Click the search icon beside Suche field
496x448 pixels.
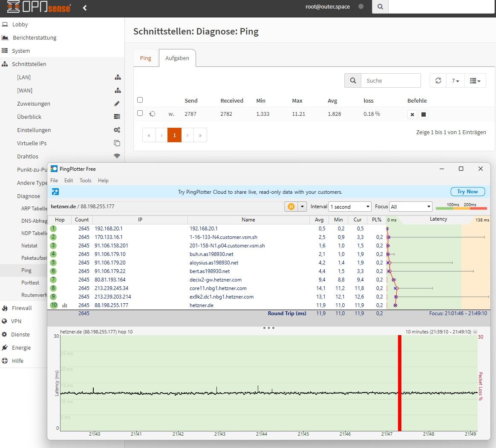tap(353, 80)
